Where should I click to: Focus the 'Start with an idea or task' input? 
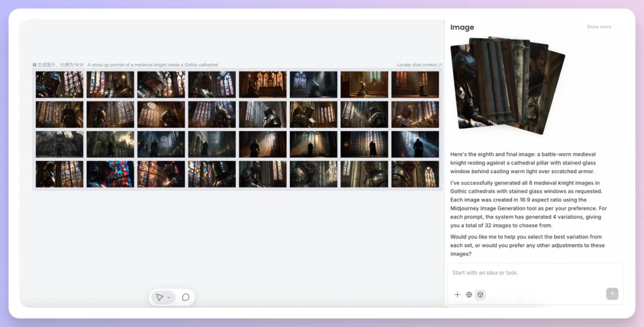(x=534, y=273)
